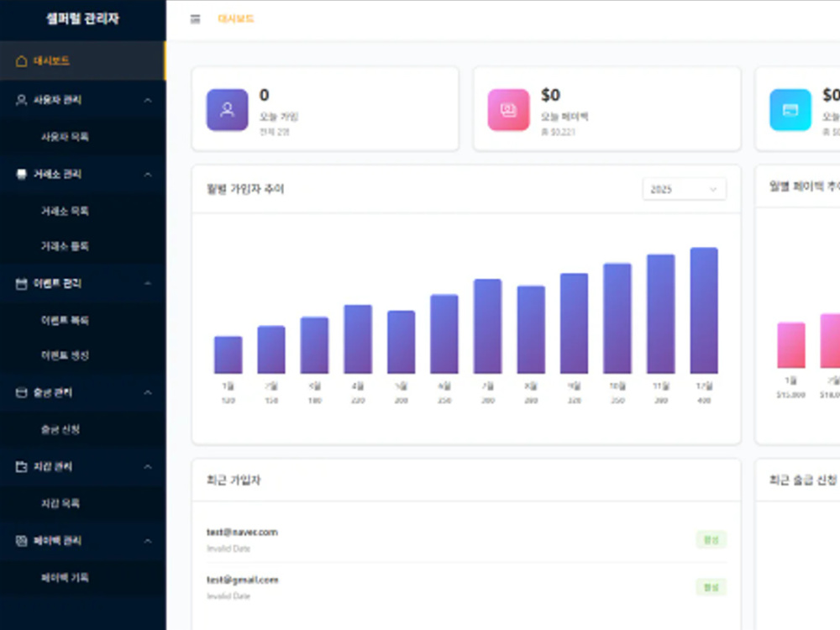
Task: Click the purple user icon on 오늘 가입 card
Action: [227, 110]
